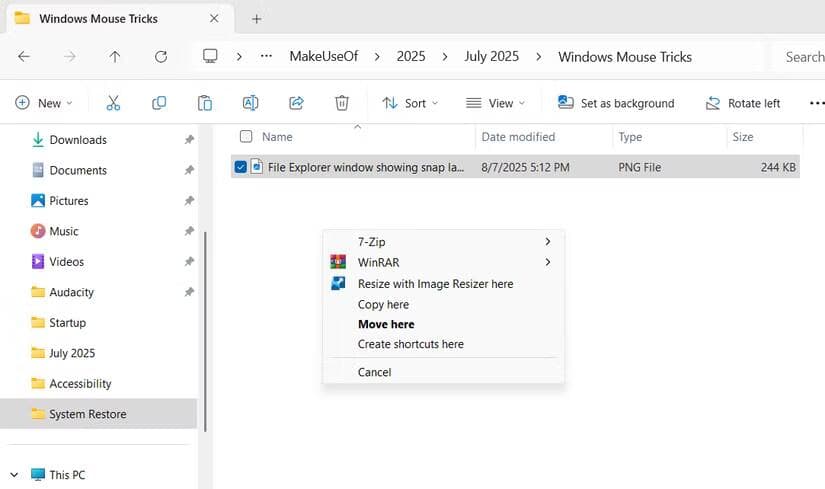Click the pin icon beside Pictures
Screen dimensions: 825x489
[189, 201]
